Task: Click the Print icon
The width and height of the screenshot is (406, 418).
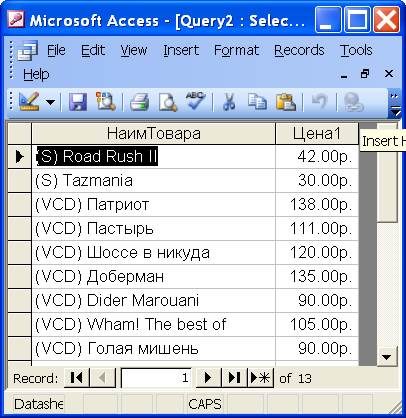Action: pyautogui.click(x=139, y=102)
